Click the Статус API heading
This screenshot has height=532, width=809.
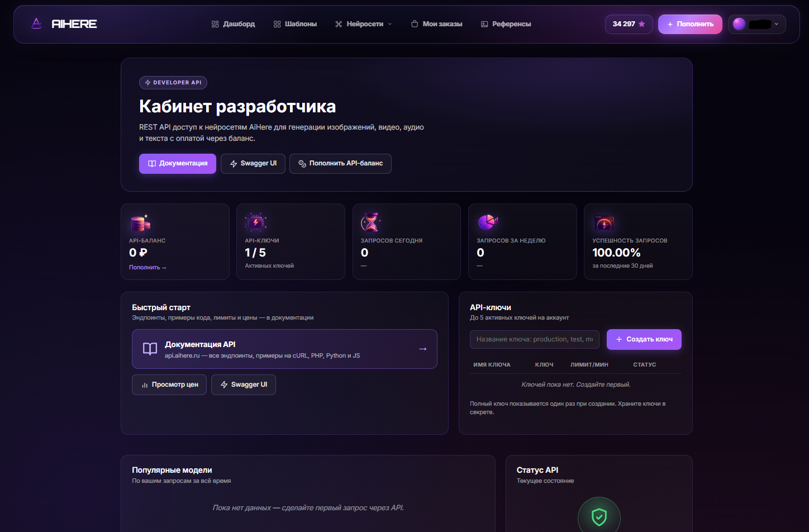pyautogui.click(x=537, y=470)
